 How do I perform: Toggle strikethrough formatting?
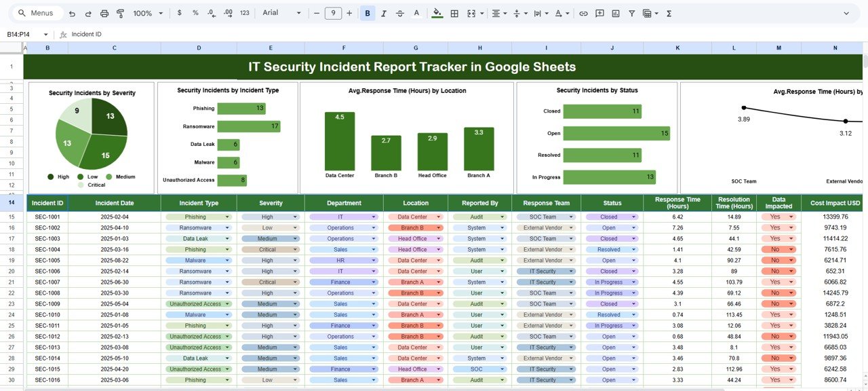(x=400, y=13)
